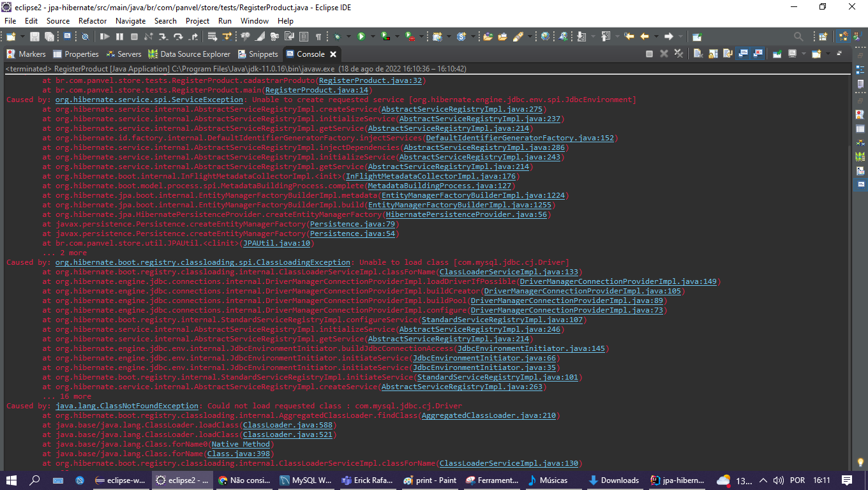The image size is (868, 490).
Task: Click the Resume debug icon
Action: point(105,36)
